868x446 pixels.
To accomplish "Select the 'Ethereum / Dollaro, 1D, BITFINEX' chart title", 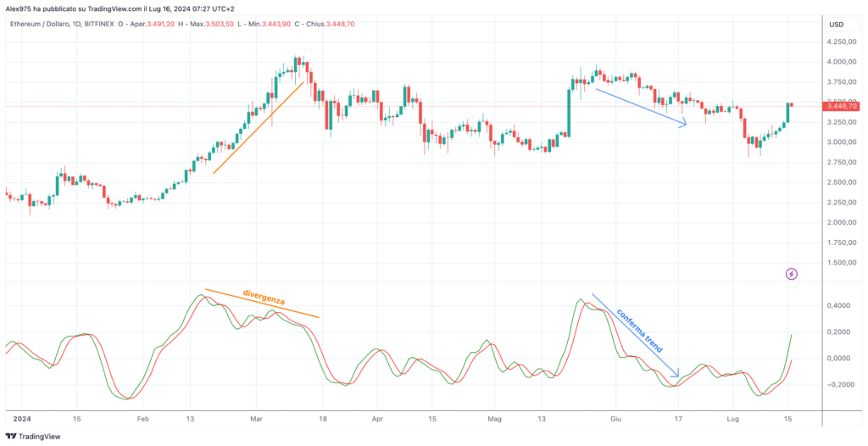I will (x=63, y=25).
